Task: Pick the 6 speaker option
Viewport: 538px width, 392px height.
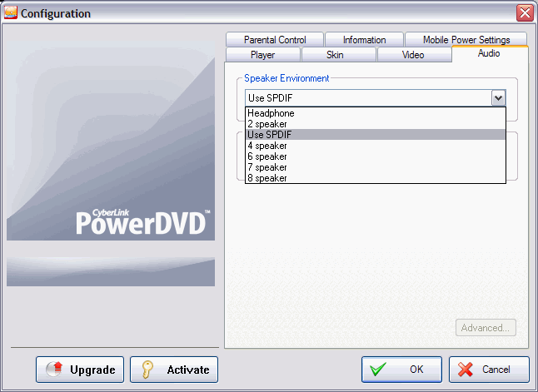Action: tap(376, 156)
